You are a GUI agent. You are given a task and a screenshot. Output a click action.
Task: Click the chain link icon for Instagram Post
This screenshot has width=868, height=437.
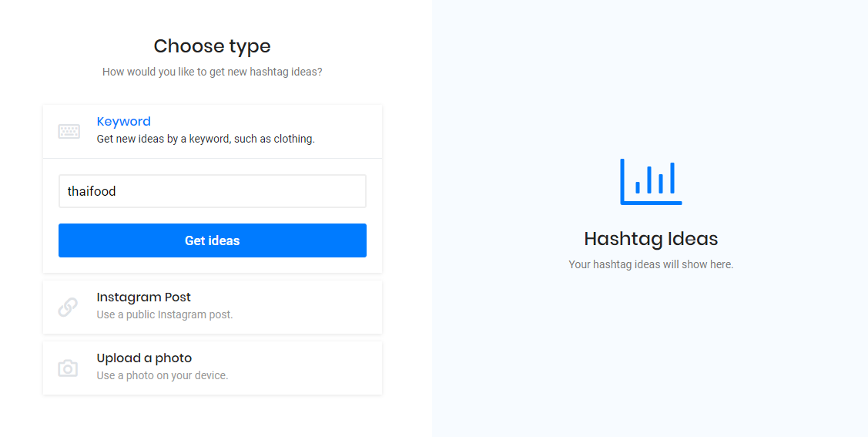pyautogui.click(x=68, y=307)
